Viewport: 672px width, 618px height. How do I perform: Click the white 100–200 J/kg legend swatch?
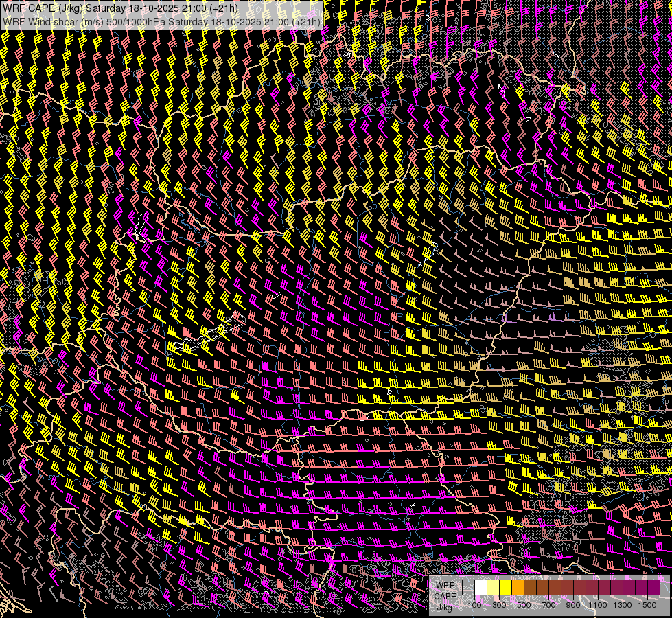pyautogui.click(x=481, y=588)
